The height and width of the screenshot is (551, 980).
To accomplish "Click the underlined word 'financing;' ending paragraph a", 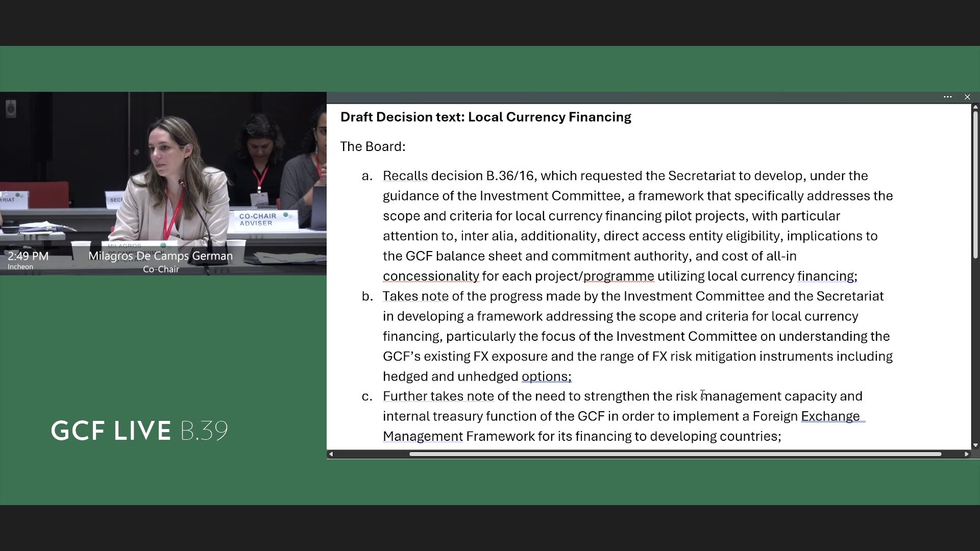I will [827, 276].
